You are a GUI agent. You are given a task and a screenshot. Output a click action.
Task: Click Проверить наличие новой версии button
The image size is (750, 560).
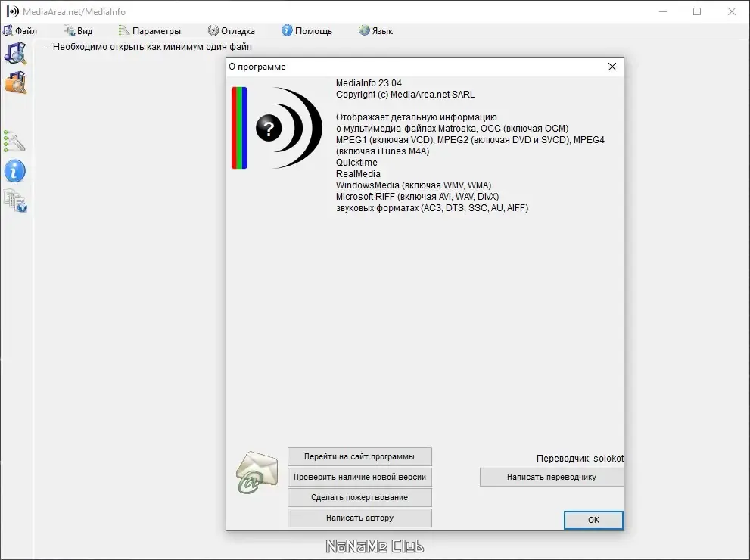[359, 478]
